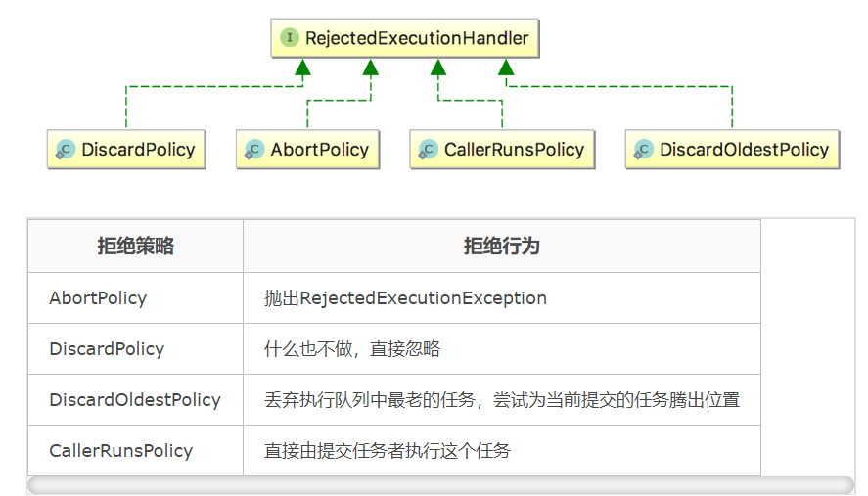This screenshot has height=496, width=868.
Task: Click the 拒绝策略 column header
Action: [135, 247]
